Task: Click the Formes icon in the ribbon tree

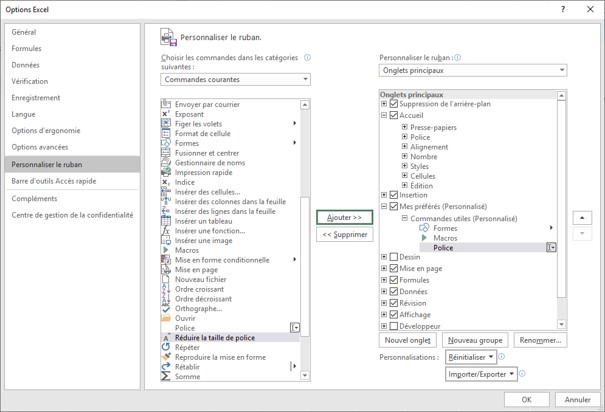Action: 424,228
